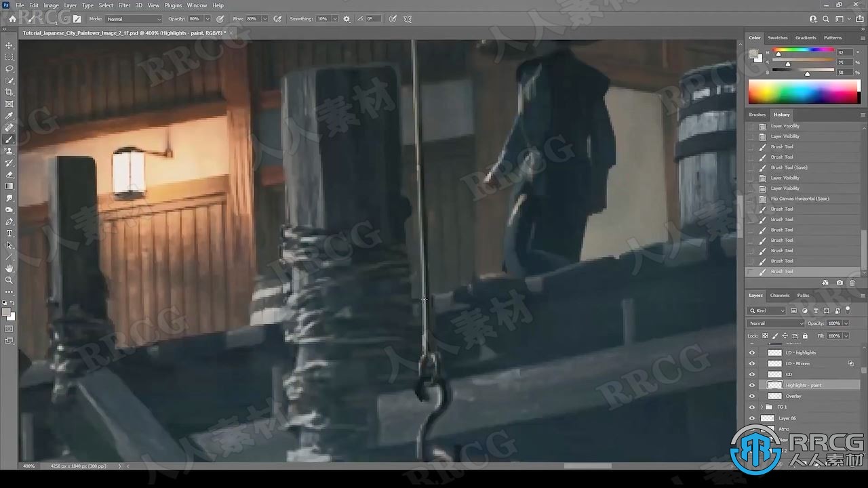Filter layers by type layers
Screen dimensions: 868x488
click(x=816, y=310)
